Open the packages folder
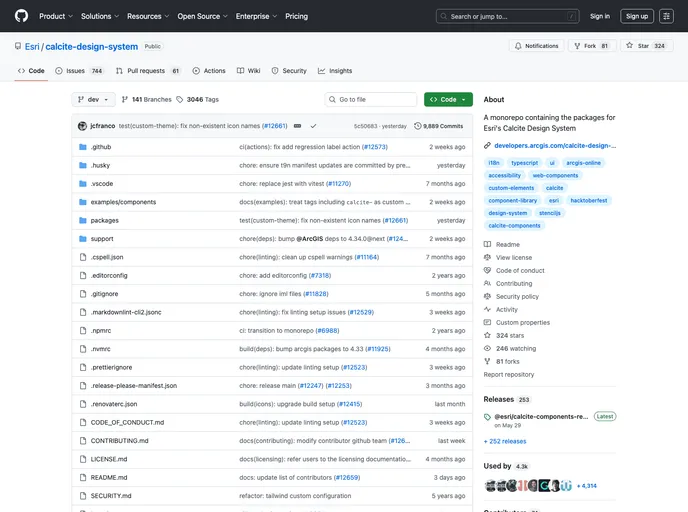Image resolution: width=688 pixels, height=512 pixels. [x=104, y=221]
